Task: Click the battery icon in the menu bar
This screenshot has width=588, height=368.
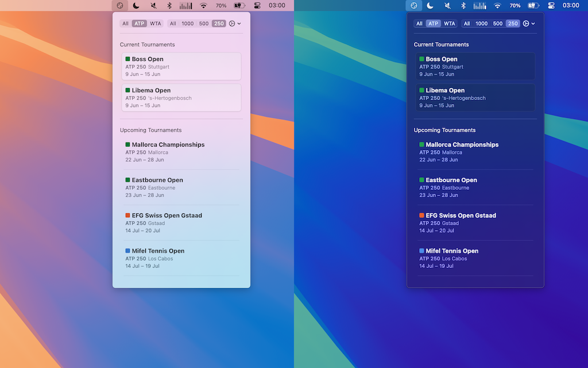Action: point(239,5)
